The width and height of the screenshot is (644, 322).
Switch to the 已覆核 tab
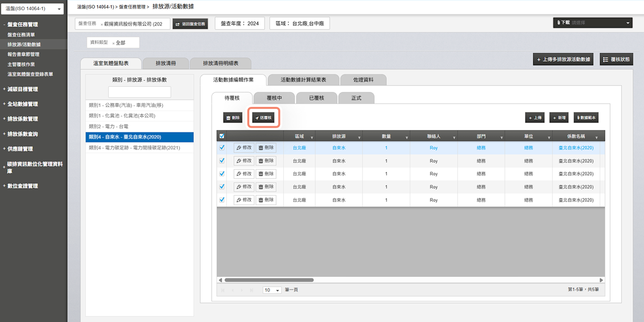click(317, 98)
